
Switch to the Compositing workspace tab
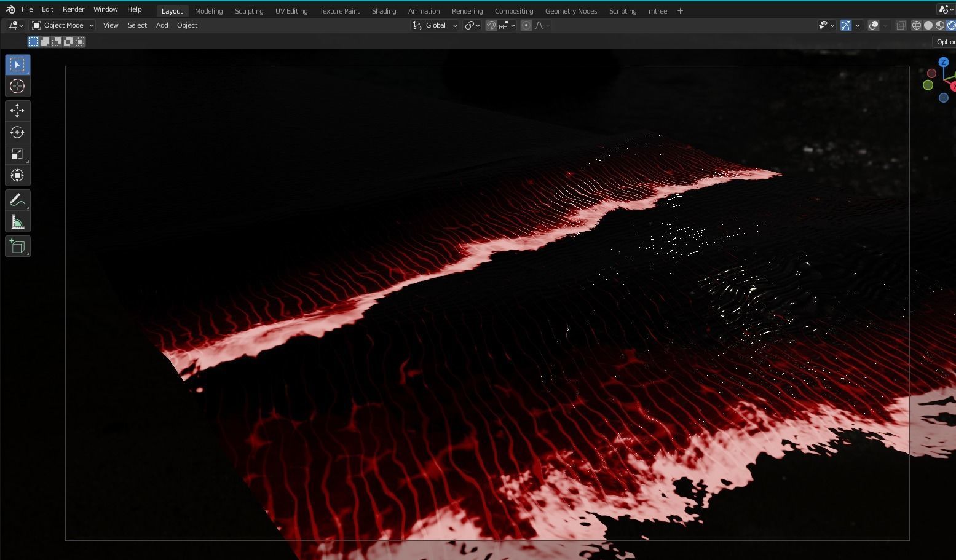514,11
